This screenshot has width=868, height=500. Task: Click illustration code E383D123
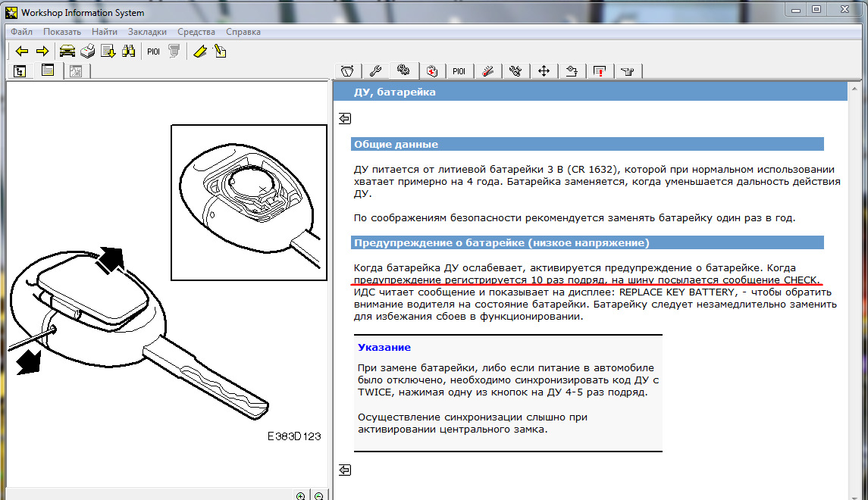tap(294, 436)
